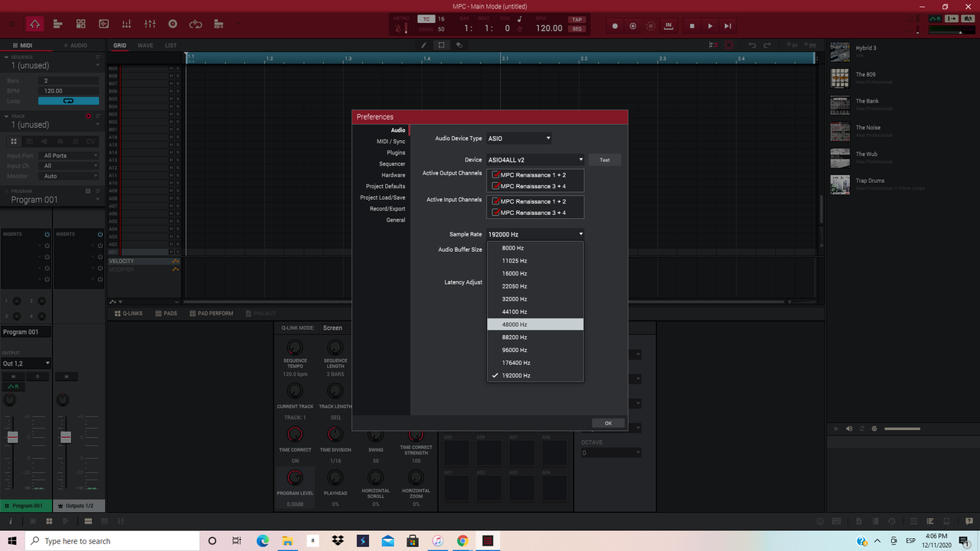Open the sample edit waveform icon

coord(103,24)
